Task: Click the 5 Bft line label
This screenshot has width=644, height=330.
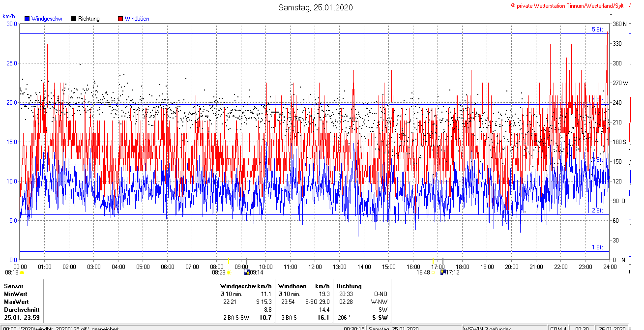Action: (x=597, y=30)
